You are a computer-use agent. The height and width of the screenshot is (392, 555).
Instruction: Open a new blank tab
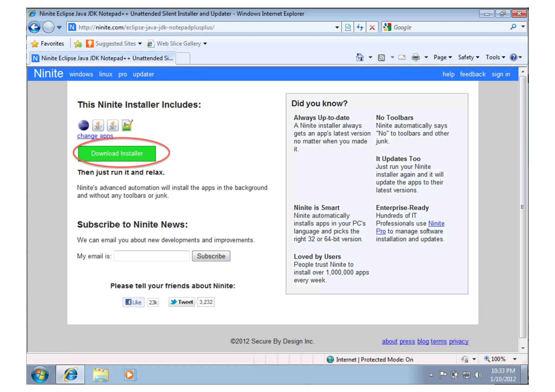tap(183, 59)
